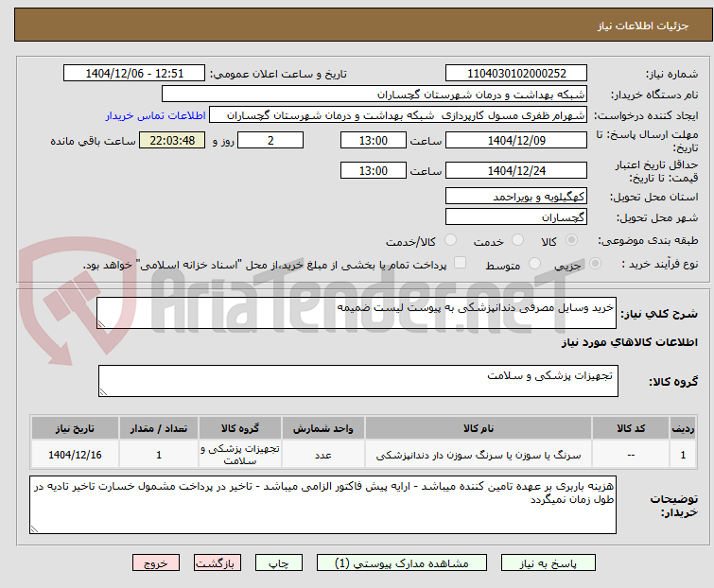Click the announcement date field 1404/12/06 - 12:51
This screenshot has width=714, height=588.
[x=134, y=74]
